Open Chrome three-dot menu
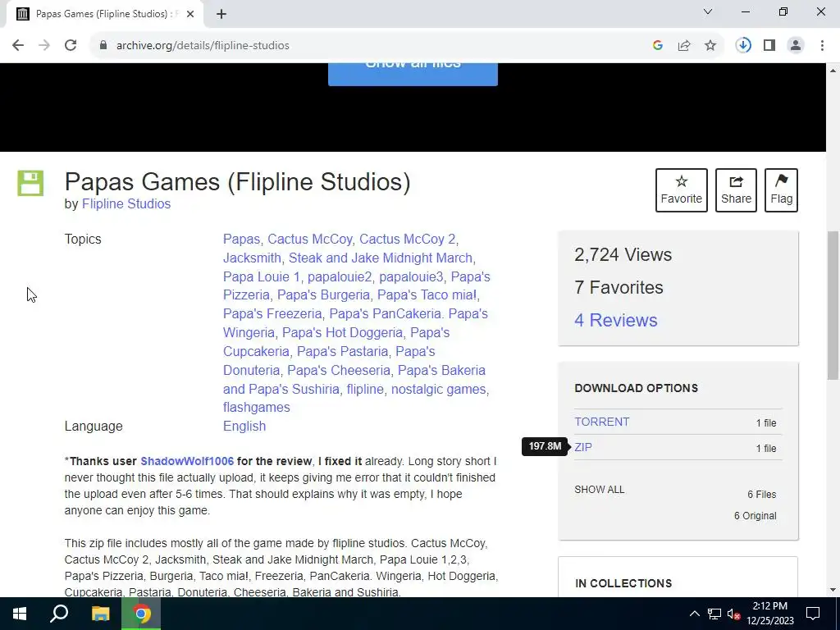 (822, 46)
